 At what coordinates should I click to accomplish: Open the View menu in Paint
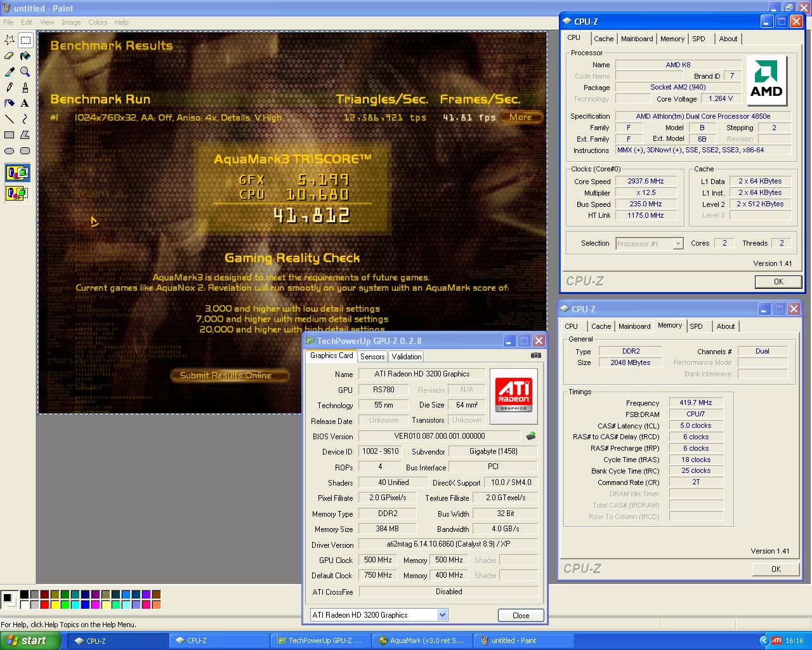tap(47, 22)
